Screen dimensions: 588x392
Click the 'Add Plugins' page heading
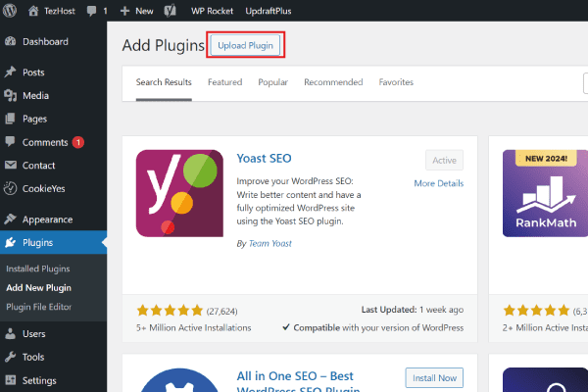pyautogui.click(x=163, y=45)
